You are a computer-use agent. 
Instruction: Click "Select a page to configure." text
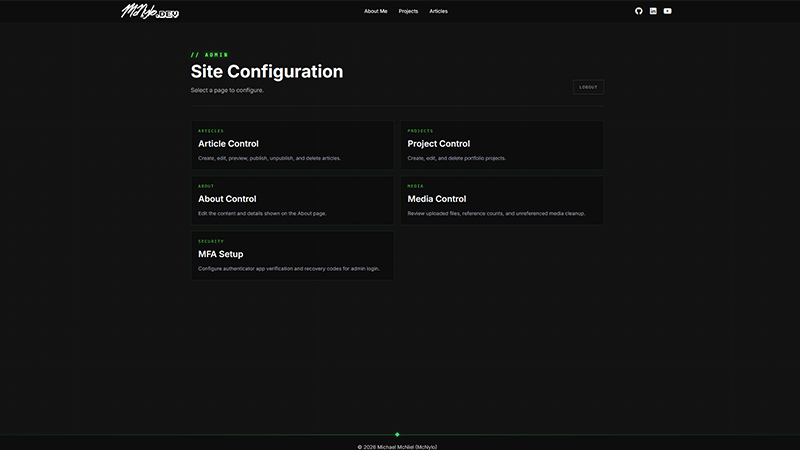point(227,90)
